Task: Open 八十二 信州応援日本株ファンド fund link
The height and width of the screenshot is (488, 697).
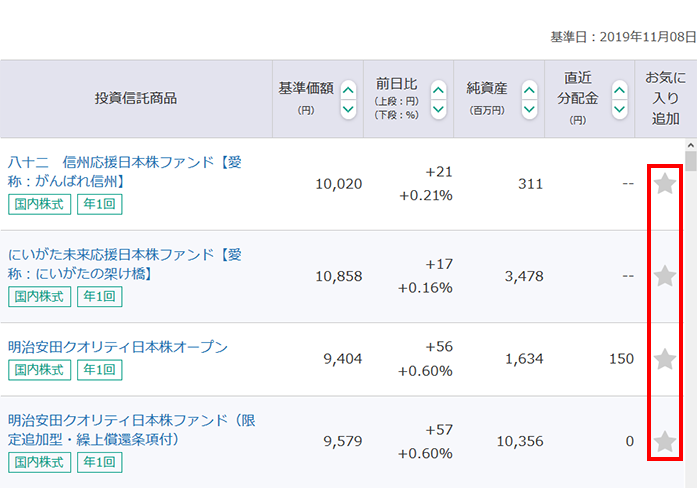Action: pyautogui.click(x=124, y=172)
